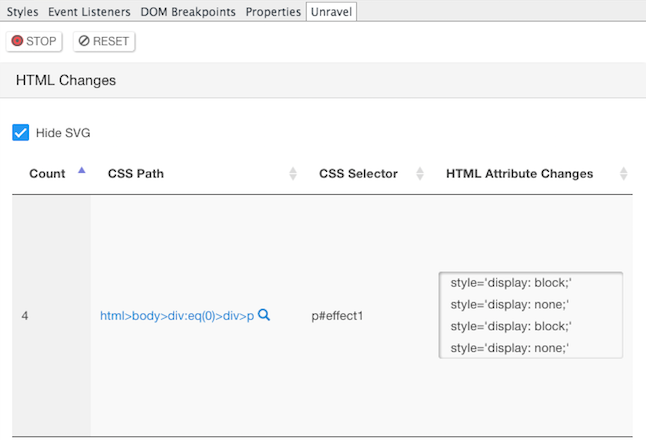Viewport: 646px width, 440px height.
Task: Click the HTML Changes section heading
Action: (x=66, y=80)
